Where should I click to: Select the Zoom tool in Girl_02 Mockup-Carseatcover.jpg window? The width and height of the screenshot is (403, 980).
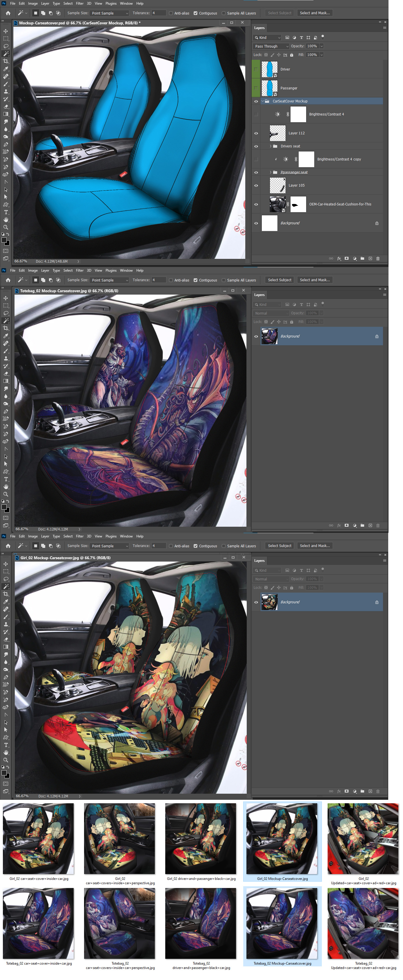[6, 760]
